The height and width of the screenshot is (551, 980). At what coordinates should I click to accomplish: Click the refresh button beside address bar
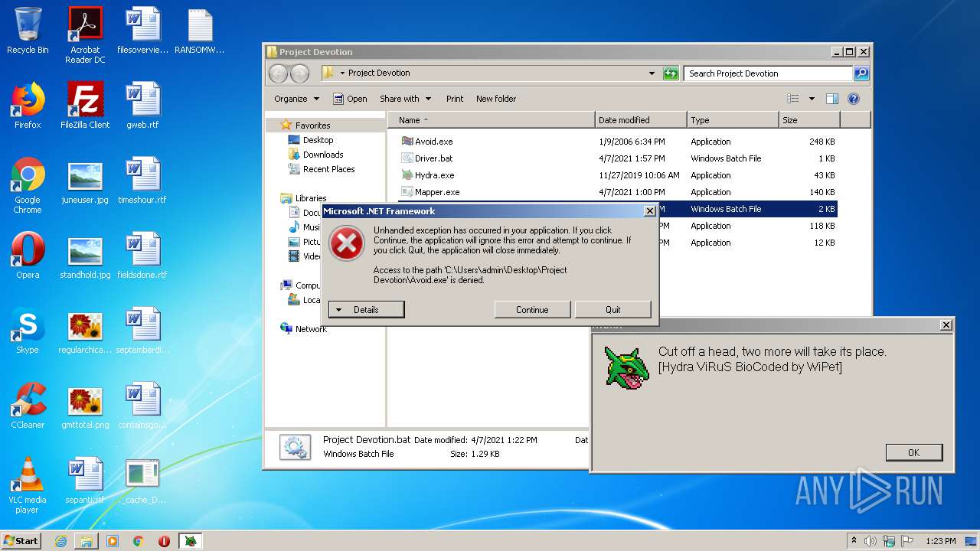671,73
